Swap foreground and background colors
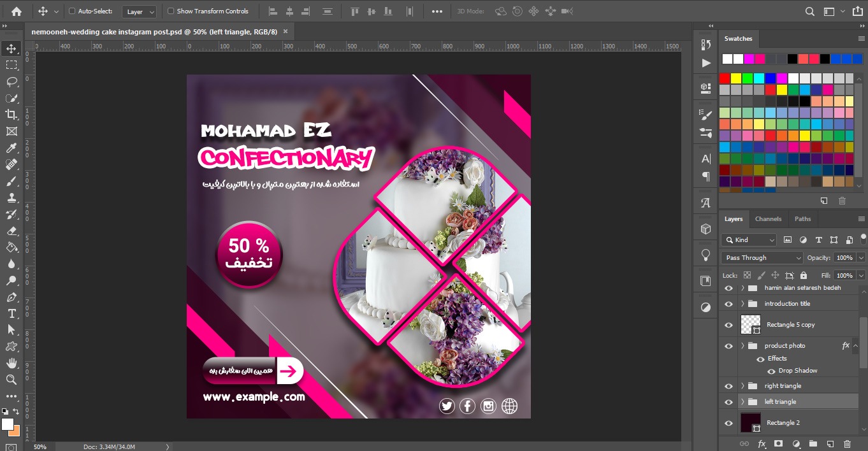 click(x=17, y=412)
